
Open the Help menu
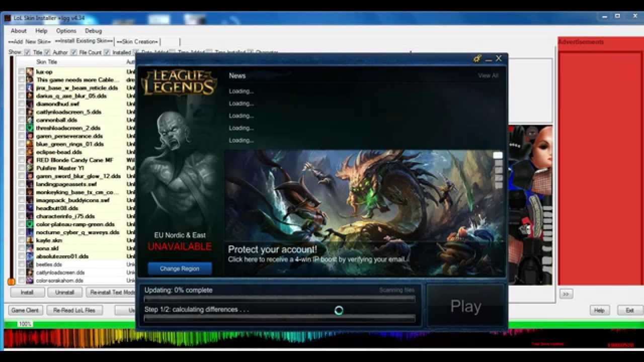41,31
